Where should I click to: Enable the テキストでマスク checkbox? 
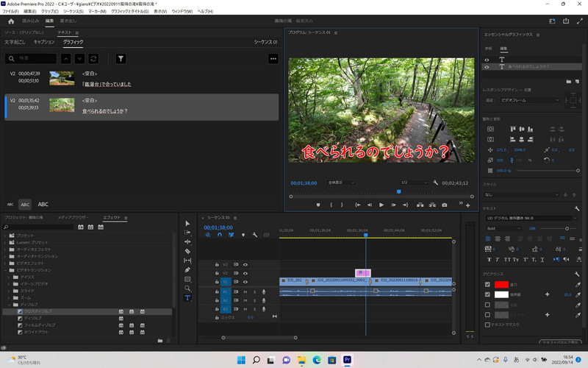487,324
